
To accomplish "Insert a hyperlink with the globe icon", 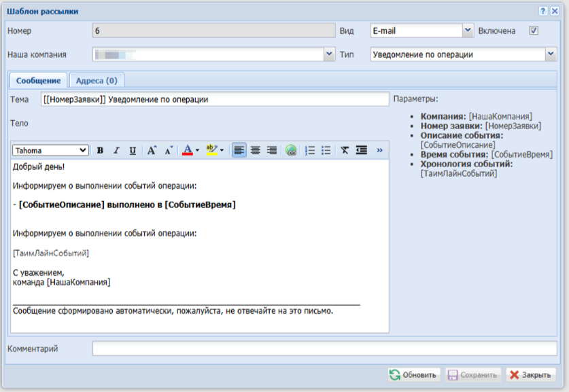I will coord(291,150).
